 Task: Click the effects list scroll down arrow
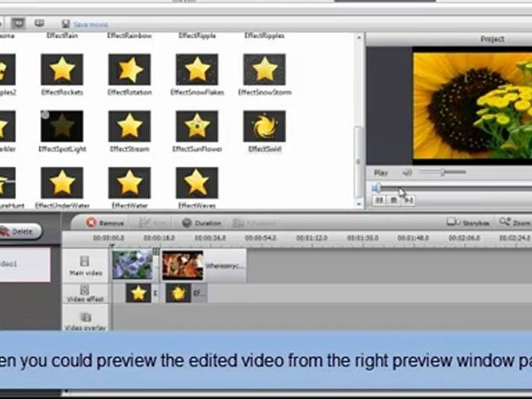(359, 204)
